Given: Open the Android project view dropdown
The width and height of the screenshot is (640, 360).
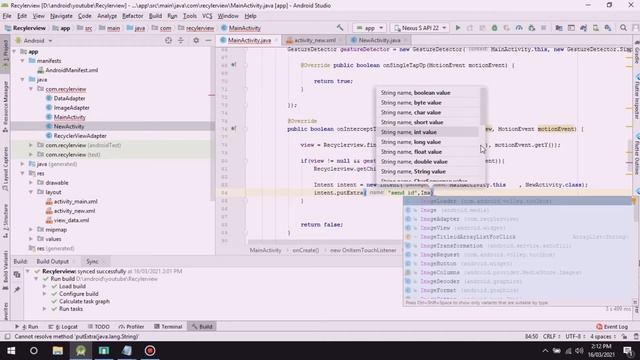Looking at the screenshot, I should coord(34,40).
